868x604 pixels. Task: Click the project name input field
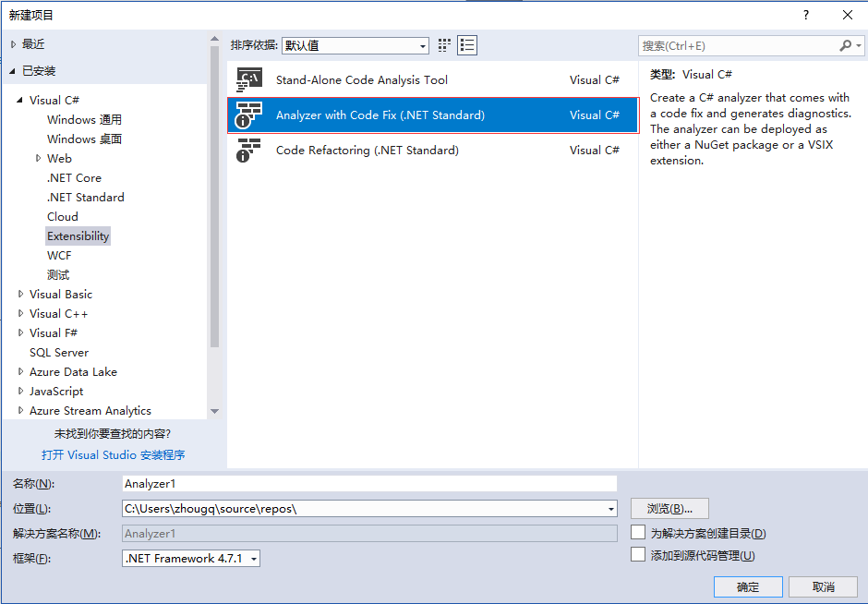click(369, 483)
